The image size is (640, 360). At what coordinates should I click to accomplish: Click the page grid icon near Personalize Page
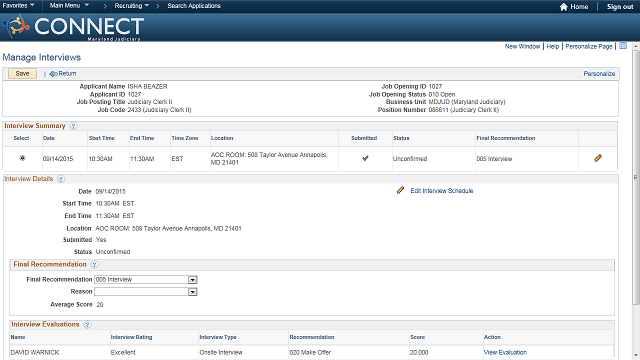pyautogui.click(x=623, y=46)
